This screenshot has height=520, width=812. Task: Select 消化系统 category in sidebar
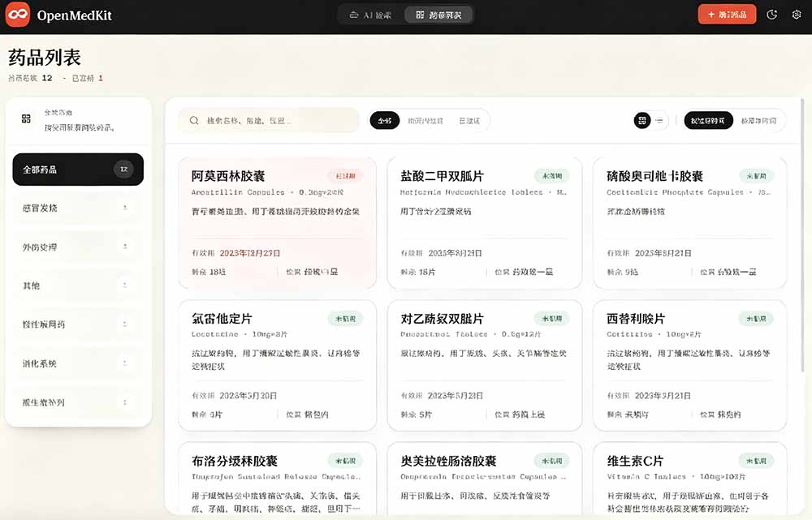78,363
